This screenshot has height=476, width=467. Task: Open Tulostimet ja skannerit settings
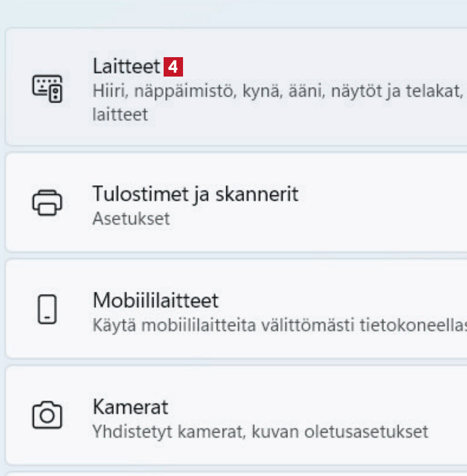click(x=195, y=194)
